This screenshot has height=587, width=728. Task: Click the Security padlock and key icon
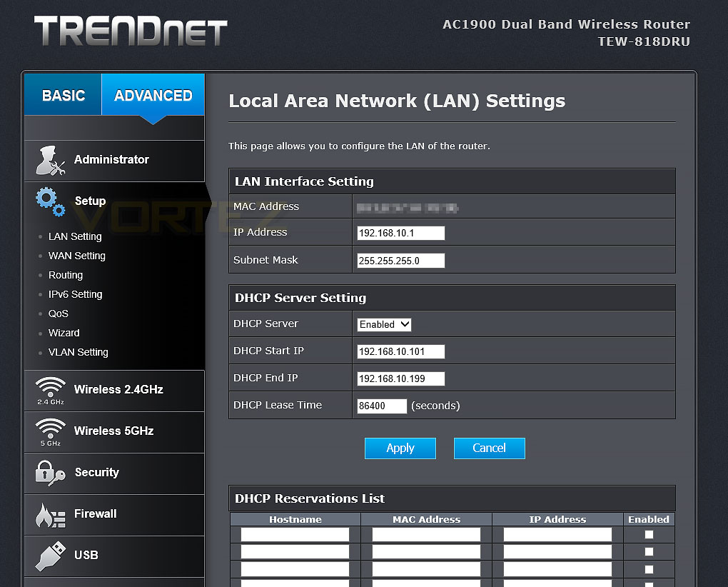coord(50,473)
